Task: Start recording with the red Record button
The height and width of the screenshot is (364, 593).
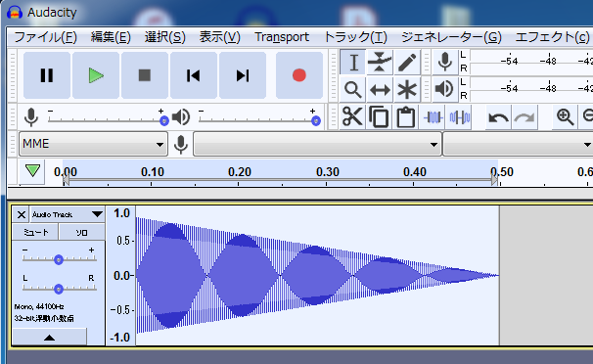Action: click(299, 75)
